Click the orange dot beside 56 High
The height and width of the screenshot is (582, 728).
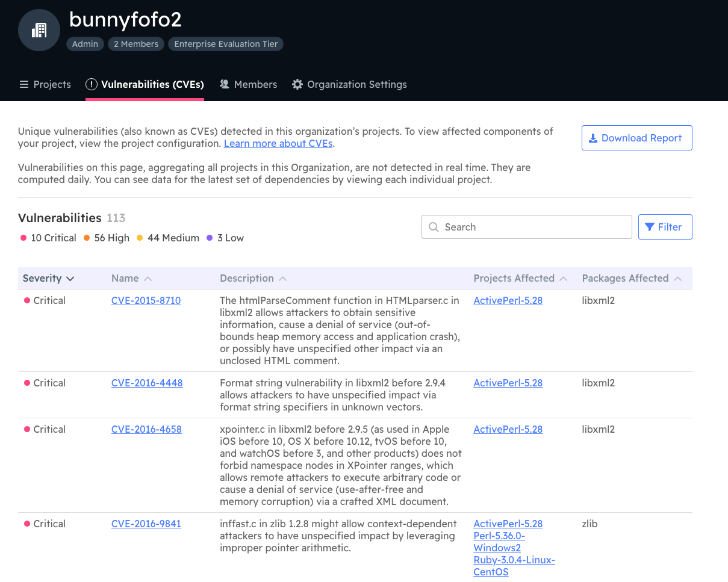(x=87, y=238)
